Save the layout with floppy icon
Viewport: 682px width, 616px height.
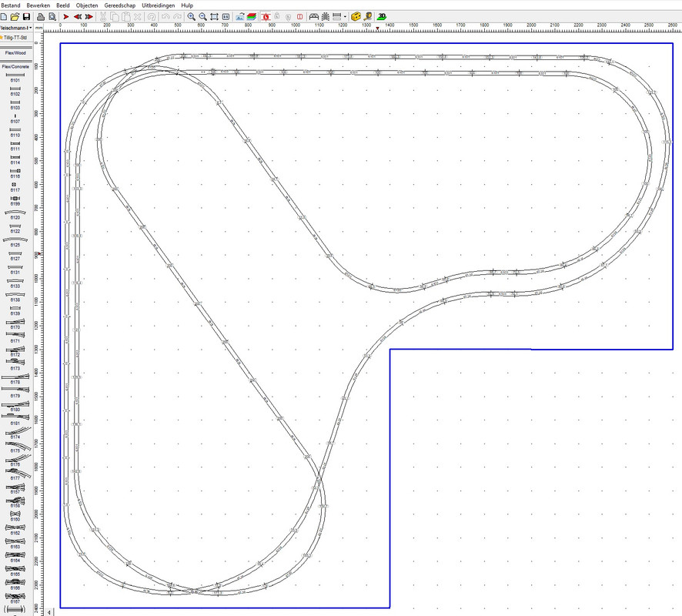click(x=26, y=16)
